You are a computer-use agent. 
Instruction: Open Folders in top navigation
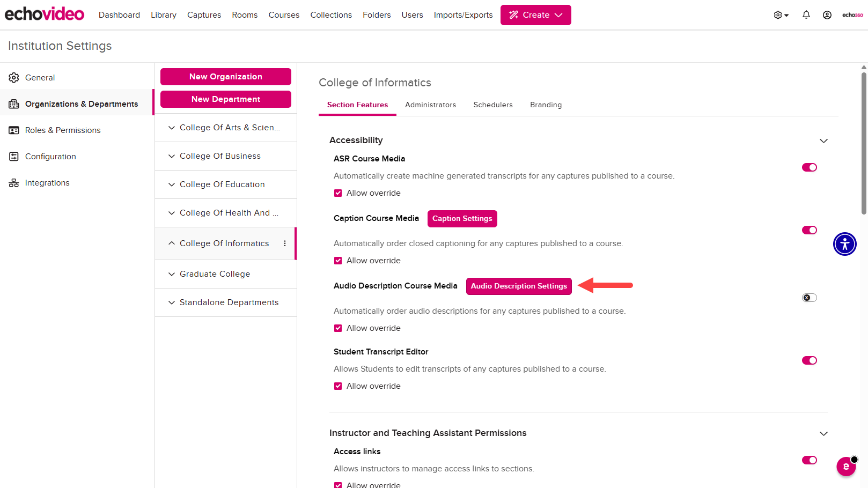[377, 15]
